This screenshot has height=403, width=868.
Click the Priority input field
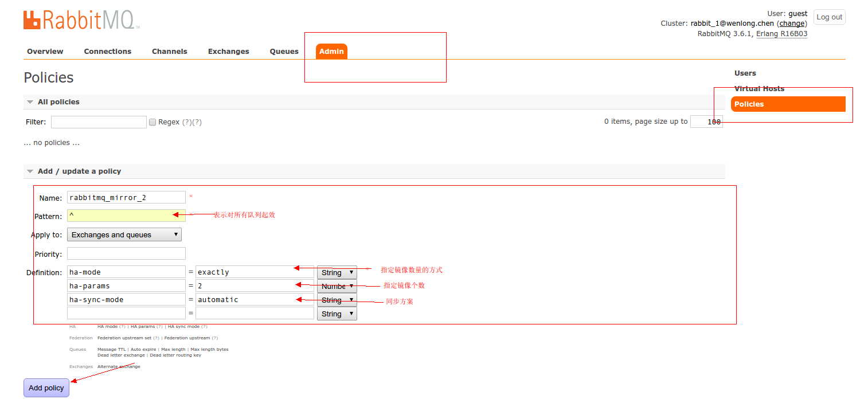[x=126, y=253]
